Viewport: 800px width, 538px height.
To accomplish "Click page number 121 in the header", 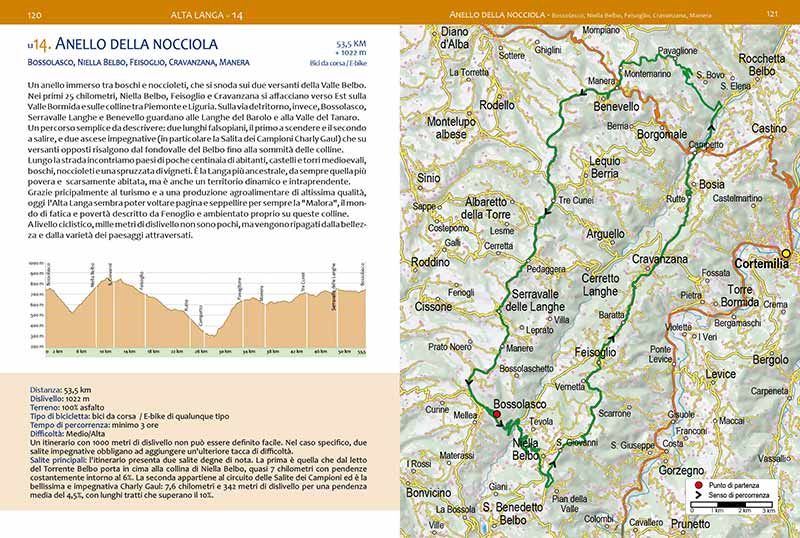I will coord(772,14).
